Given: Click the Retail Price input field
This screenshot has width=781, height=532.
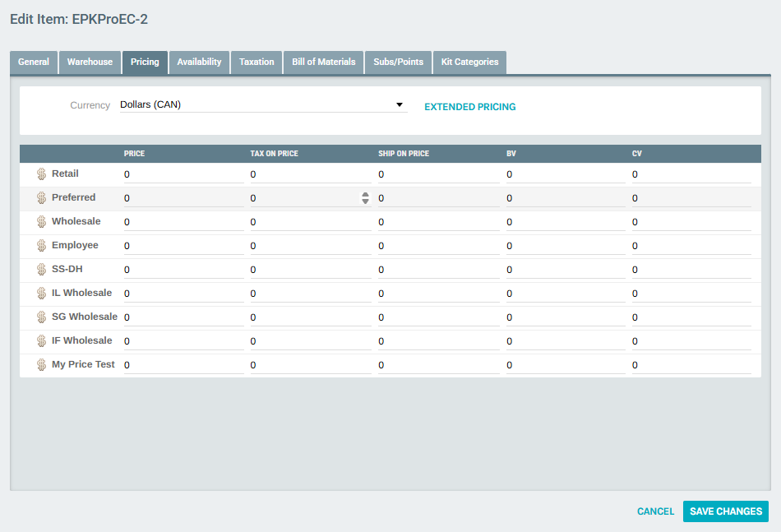Looking at the screenshot, I should point(181,173).
